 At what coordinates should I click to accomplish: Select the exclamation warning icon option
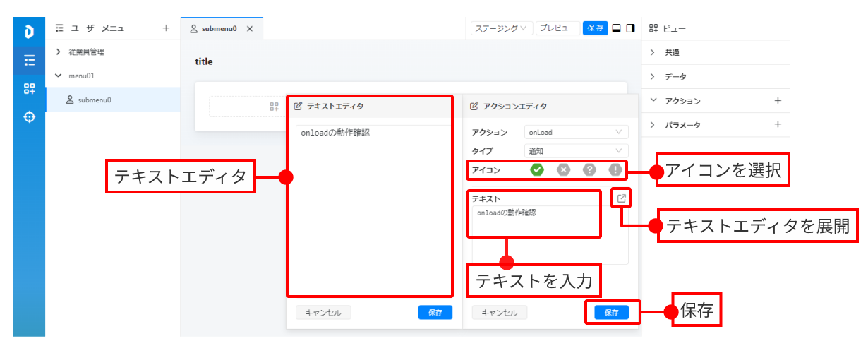pyautogui.click(x=615, y=169)
